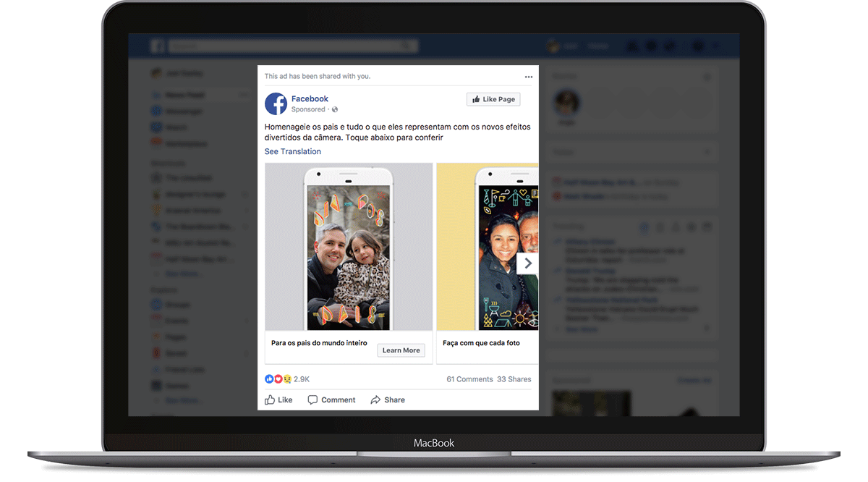Like the ad post
This screenshot has width=868, height=482.
click(278, 399)
